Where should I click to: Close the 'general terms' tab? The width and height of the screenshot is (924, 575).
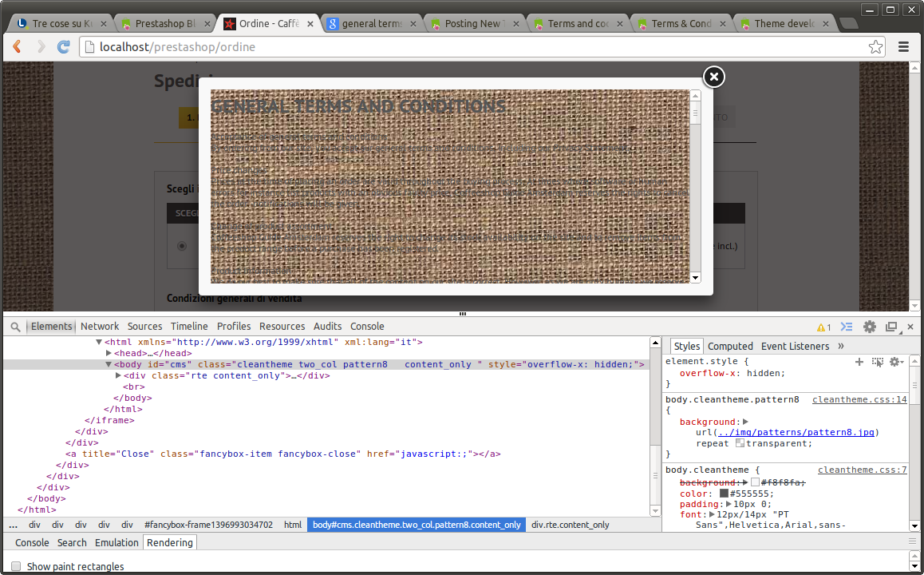[x=413, y=24]
